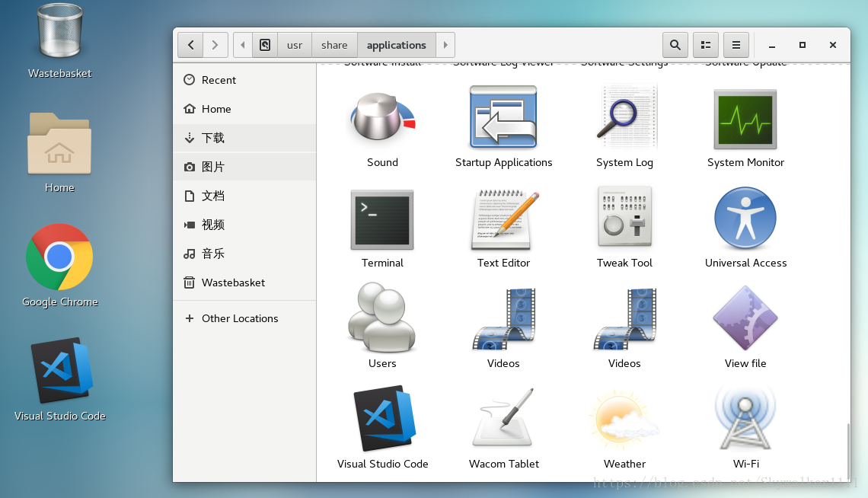Click the search magnifier button
Image resolution: width=868 pixels, height=498 pixels.
(675, 45)
